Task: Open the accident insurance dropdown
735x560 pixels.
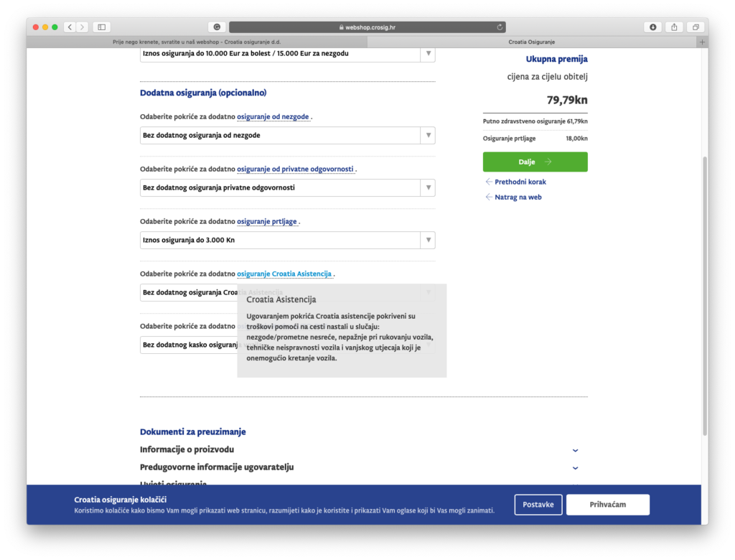Action: [x=287, y=136]
